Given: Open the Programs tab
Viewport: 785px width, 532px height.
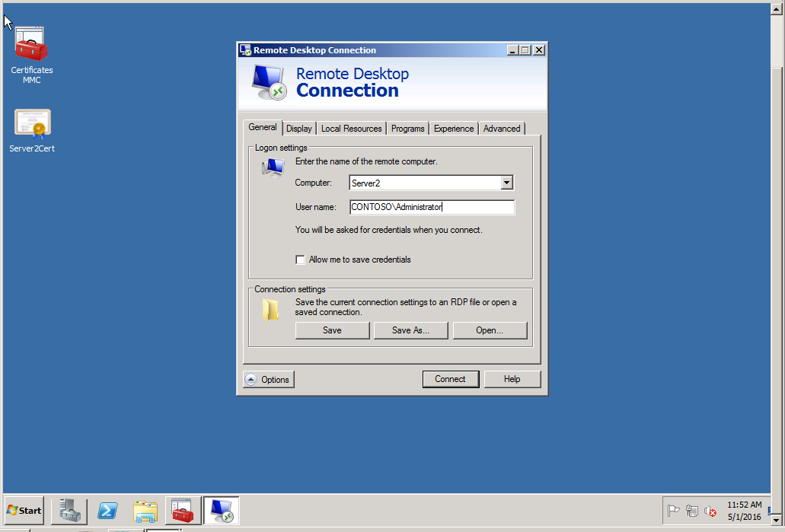Looking at the screenshot, I should point(407,129).
